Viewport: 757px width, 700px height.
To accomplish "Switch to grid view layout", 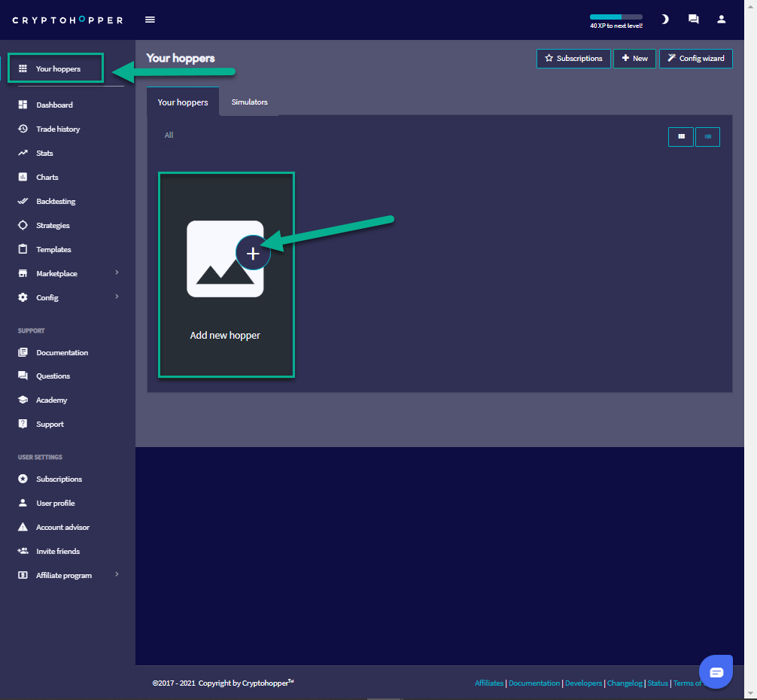I will (681, 137).
